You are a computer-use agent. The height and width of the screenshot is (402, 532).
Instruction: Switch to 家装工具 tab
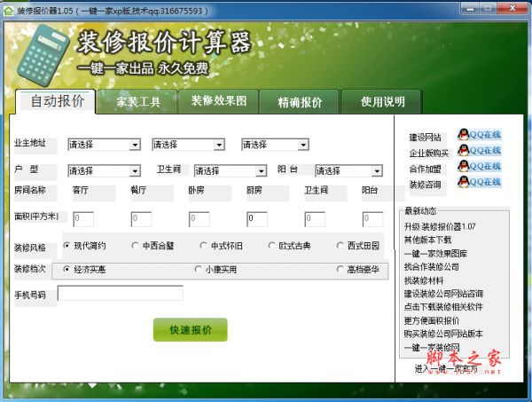coord(138,102)
